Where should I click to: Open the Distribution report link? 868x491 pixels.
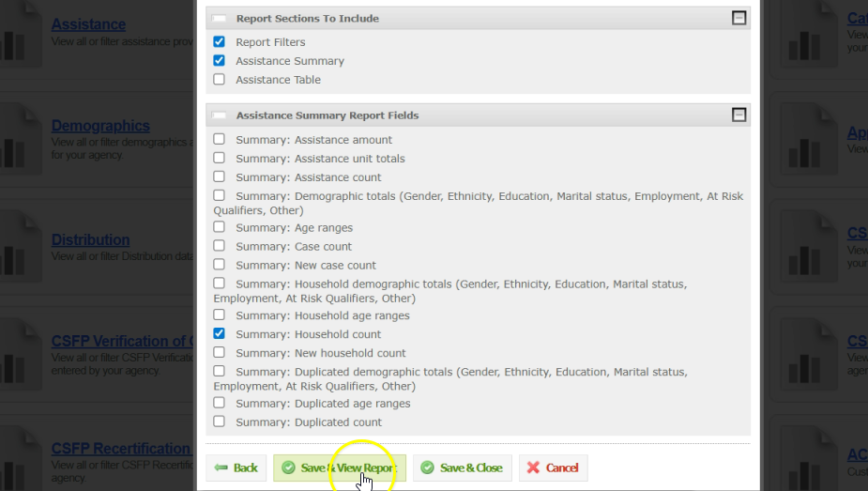[x=90, y=240]
